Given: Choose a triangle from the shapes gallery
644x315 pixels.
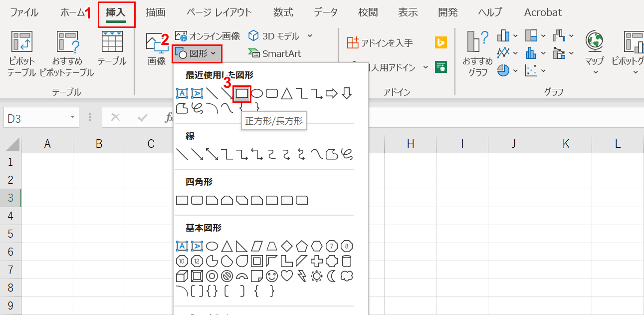Looking at the screenshot, I should tap(226, 247).
